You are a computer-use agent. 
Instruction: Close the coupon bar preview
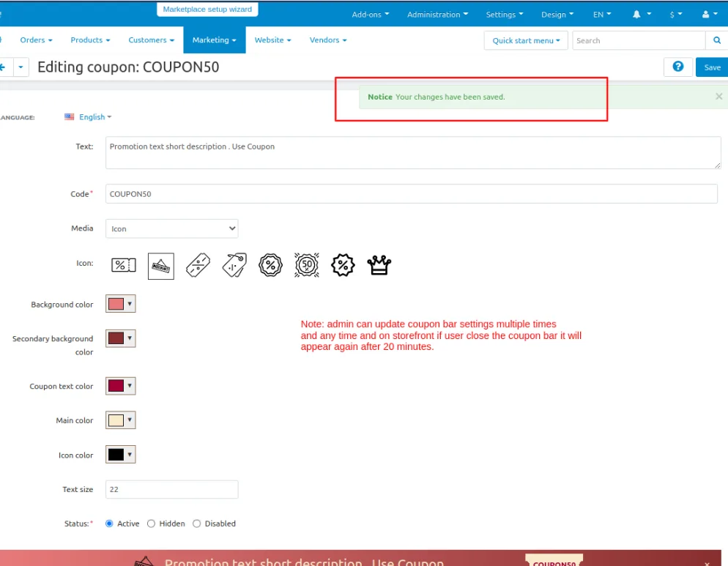(707, 563)
